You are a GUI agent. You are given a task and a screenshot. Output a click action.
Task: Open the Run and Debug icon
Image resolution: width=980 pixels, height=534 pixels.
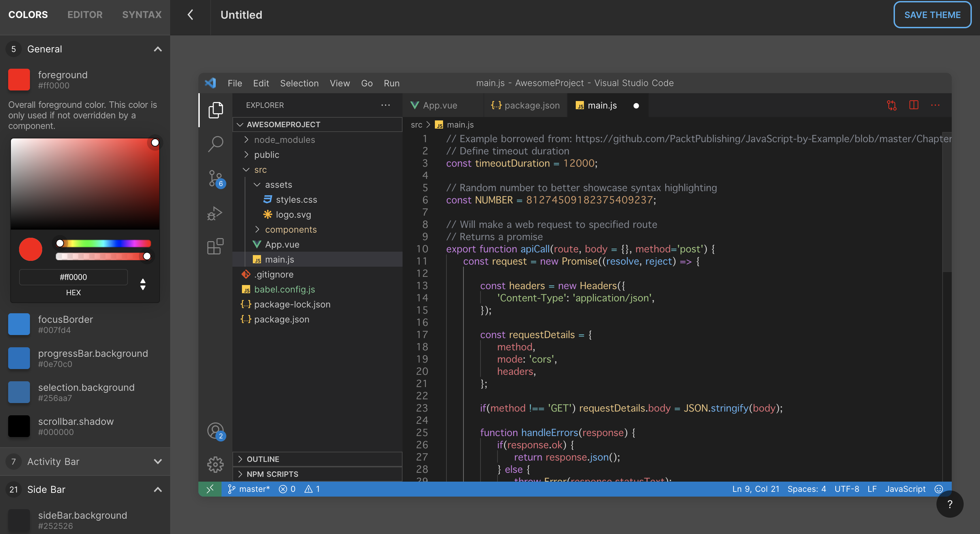click(x=215, y=213)
